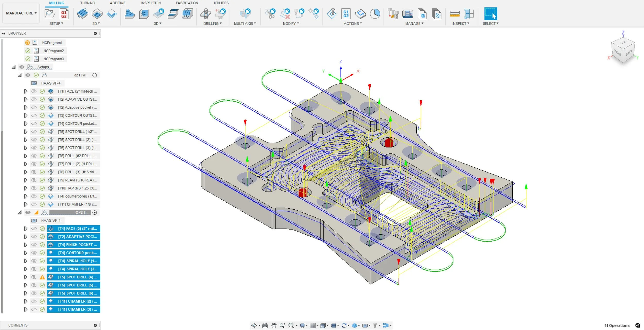Open the MANUFACTURE workspace menu

[21, 13]
